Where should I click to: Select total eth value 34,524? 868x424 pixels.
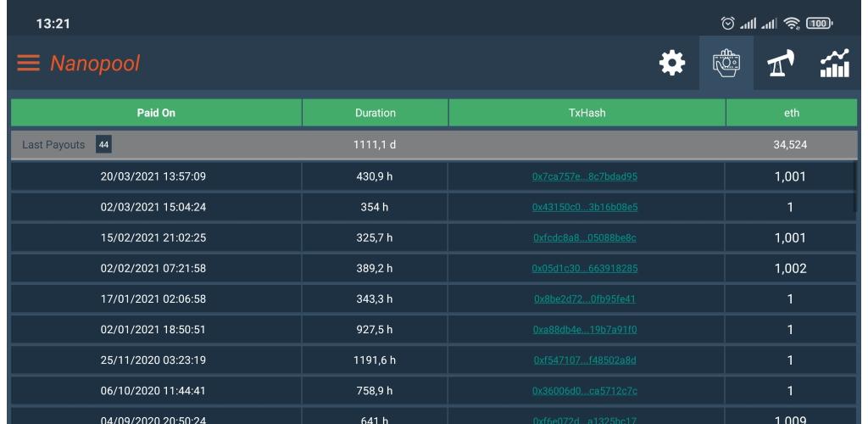click(790, 145)
